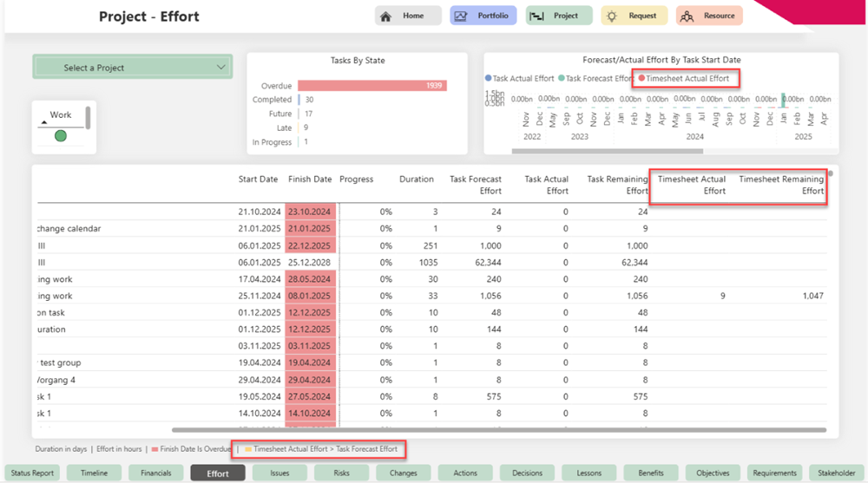Click the Work slicer vertical scrollbar

tap(88, 118)
